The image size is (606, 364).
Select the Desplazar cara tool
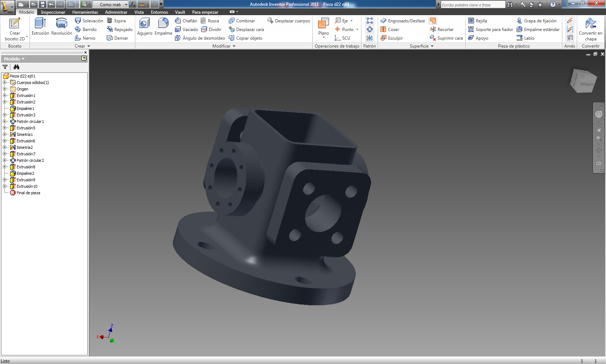click(x=246, y=30)
